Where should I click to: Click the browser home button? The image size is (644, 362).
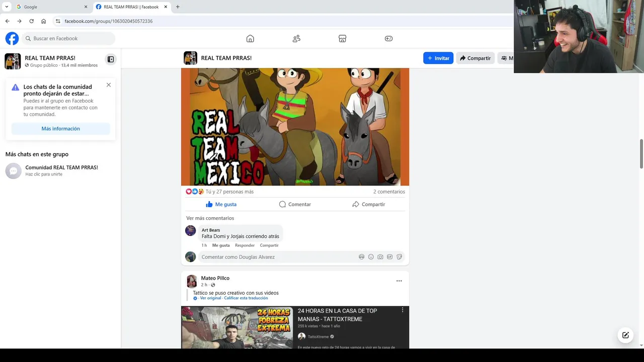point(43,21)
